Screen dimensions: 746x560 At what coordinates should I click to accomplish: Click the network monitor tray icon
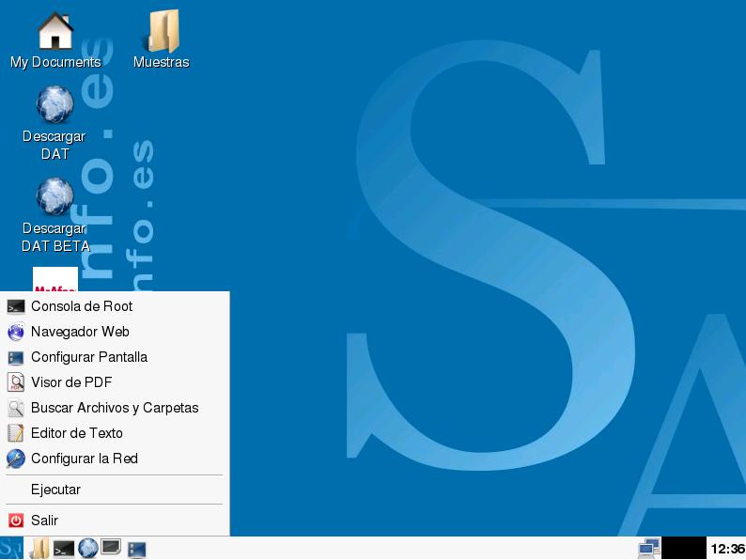click(649, 548)
